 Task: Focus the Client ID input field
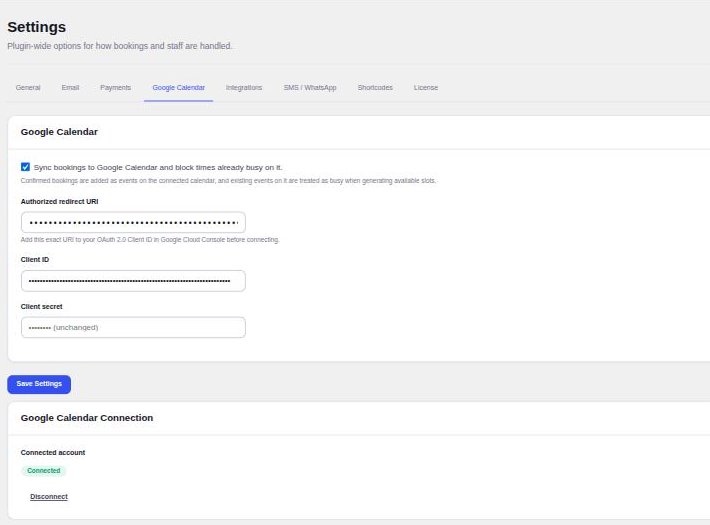click(133, 281)
